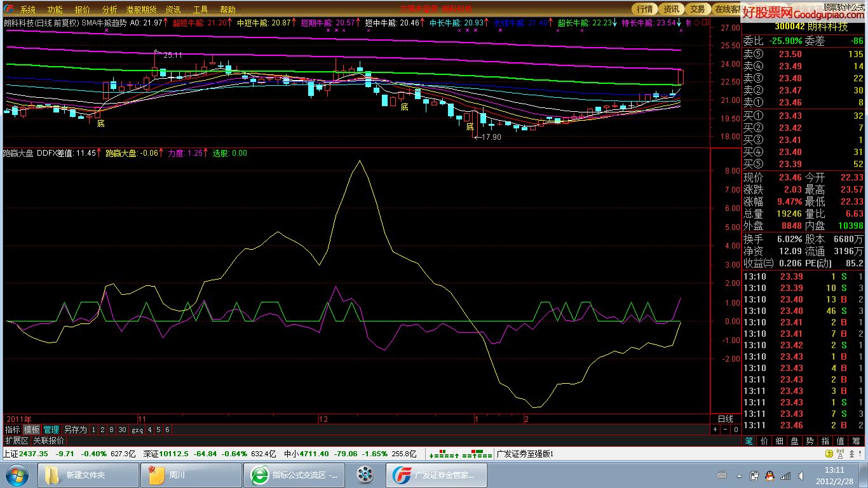Open 新建文件夹 in the taskbar
Image resolution: width=868 pixels, height=488 pixels.
pos(88,475)
